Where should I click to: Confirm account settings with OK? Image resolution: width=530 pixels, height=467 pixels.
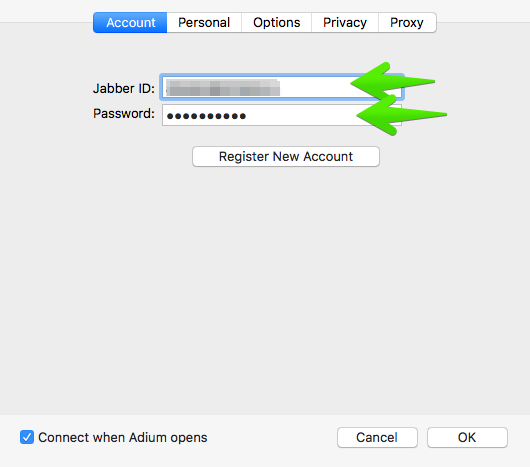coord(467,437)
